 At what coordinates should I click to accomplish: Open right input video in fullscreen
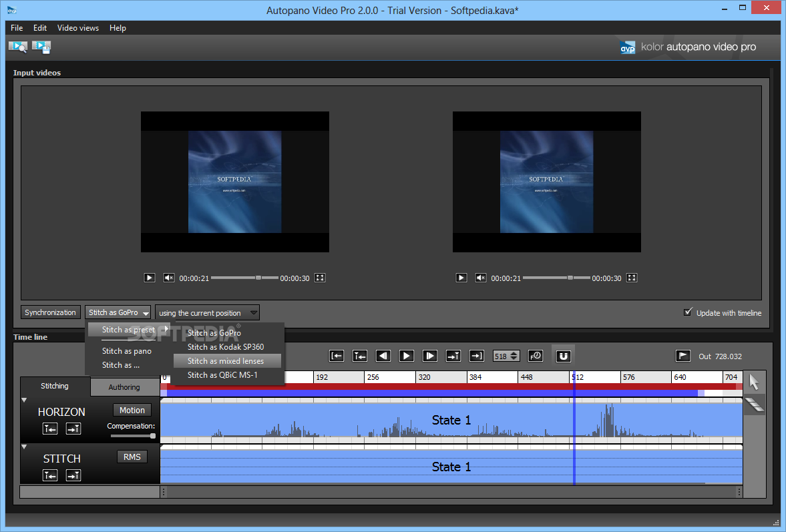tap(632, 278)
